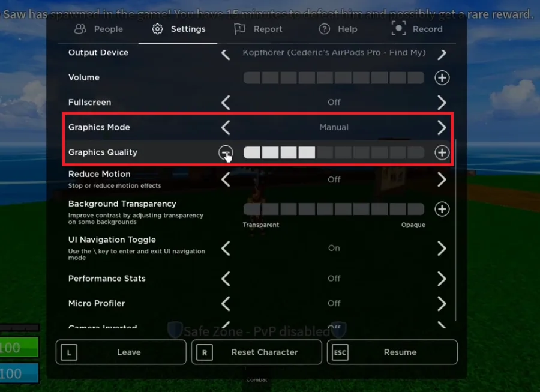Set Volume slider to a middle segment
Viewport: 540px width, 392px height.
tap(334, 78)
